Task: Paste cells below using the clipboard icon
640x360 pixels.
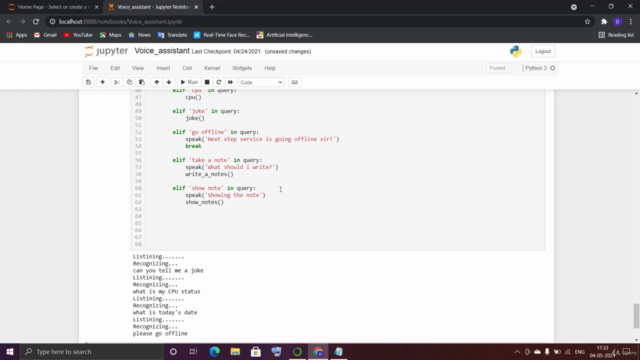Action: [x=142, y=82]
